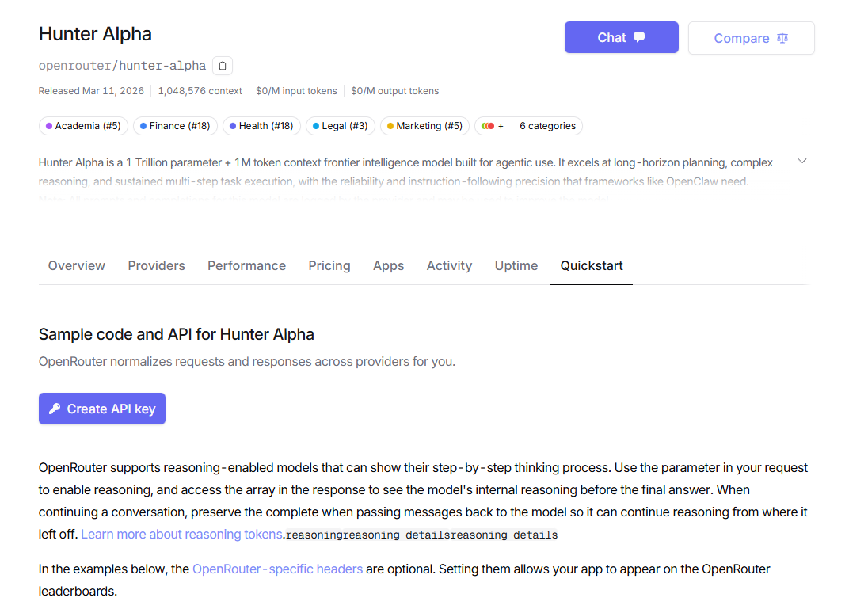
Task: Follow the OpenRouter-specific headers link
Action: (277, 569)
